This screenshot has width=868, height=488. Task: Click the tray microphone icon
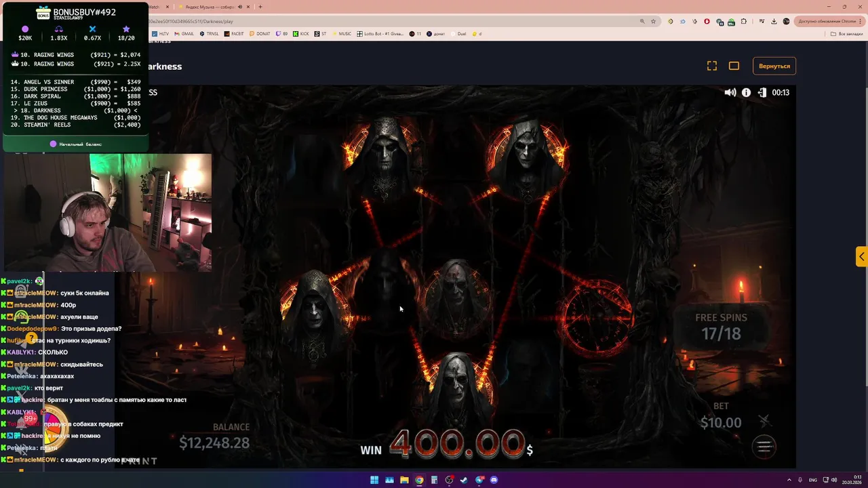click(x=800, y=480)
